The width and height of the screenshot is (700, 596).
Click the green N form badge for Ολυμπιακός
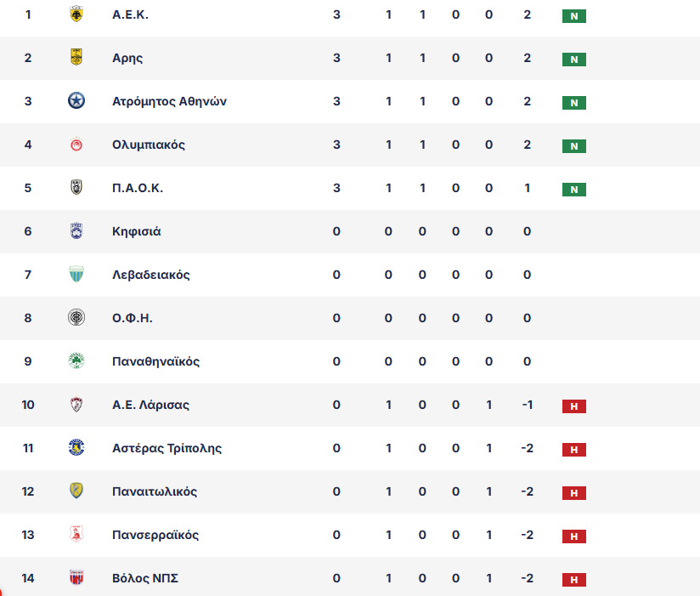point(574,146)
